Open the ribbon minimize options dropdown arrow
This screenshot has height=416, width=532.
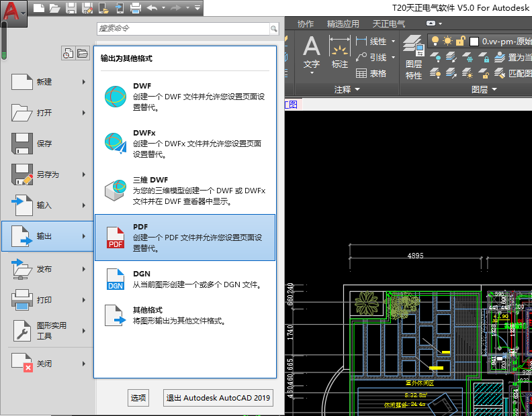(440, 23)
